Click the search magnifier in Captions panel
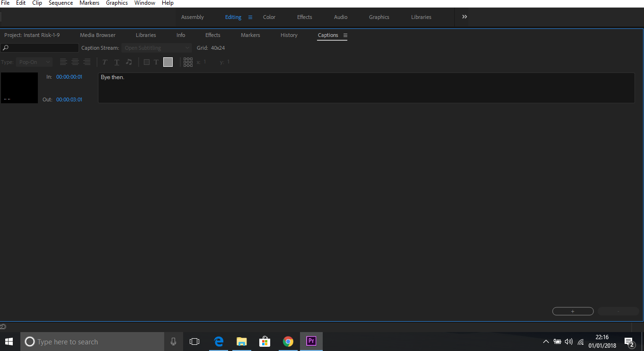This screenshot has height=351, width=644. pos(6,48)
